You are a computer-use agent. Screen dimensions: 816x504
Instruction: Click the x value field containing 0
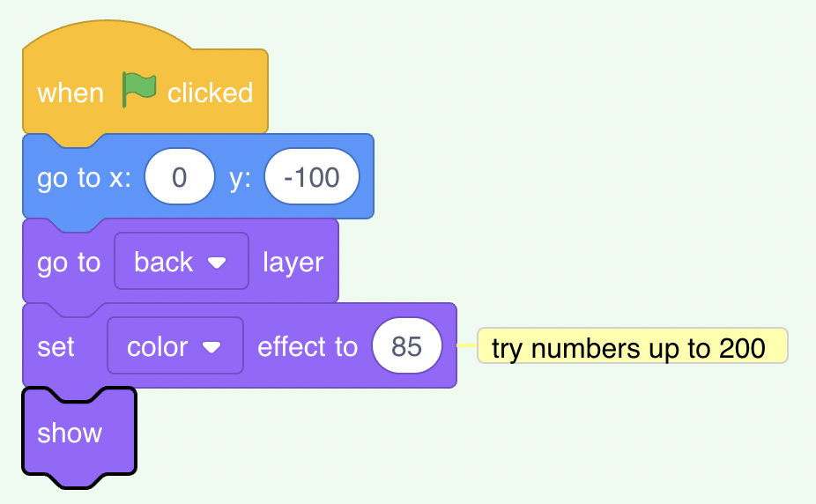tap(180, 177)
